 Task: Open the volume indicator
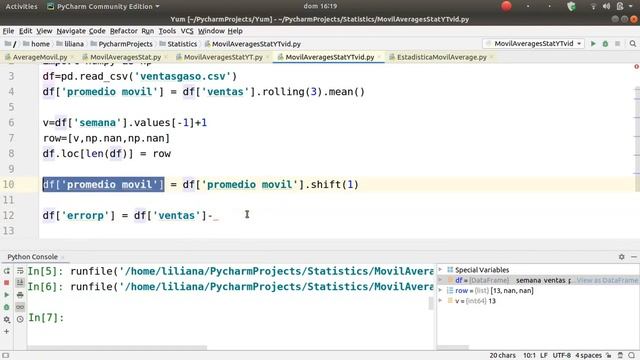[607, 6]
